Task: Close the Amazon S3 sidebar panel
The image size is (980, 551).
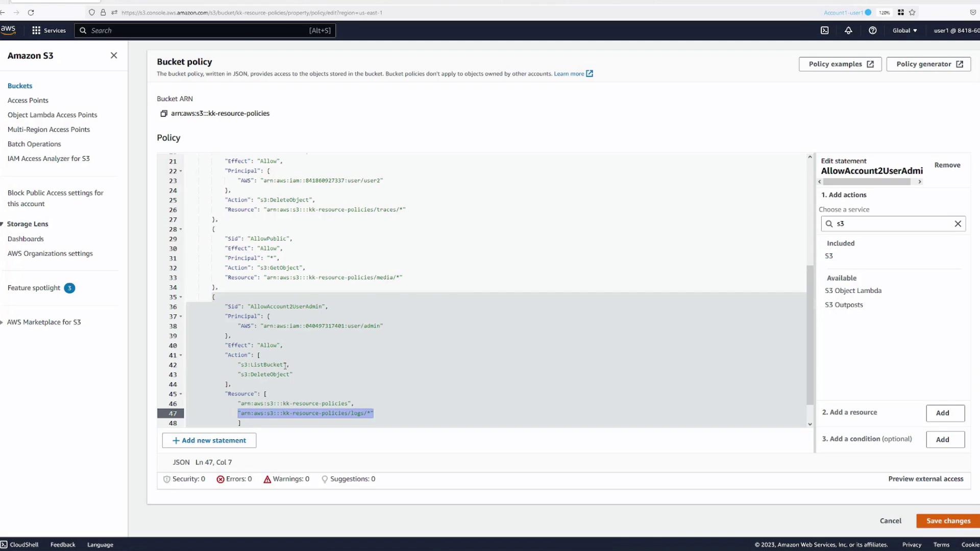Action: click(114, 56)
